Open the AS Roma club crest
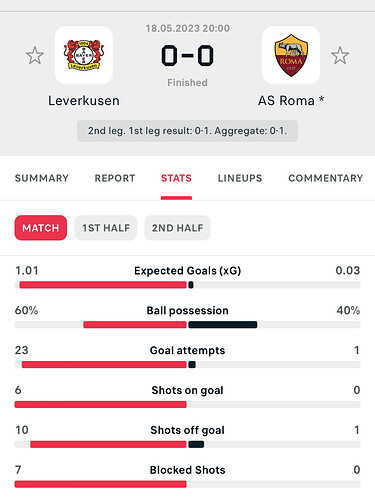The height and width of the screenshot is (500, 375). [291, 55]
